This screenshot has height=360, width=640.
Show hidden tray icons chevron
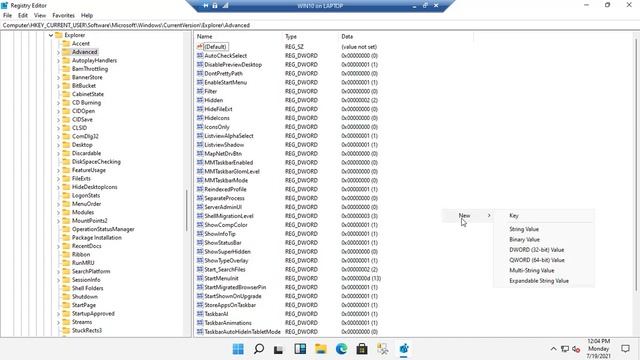[x=553, y=349]
